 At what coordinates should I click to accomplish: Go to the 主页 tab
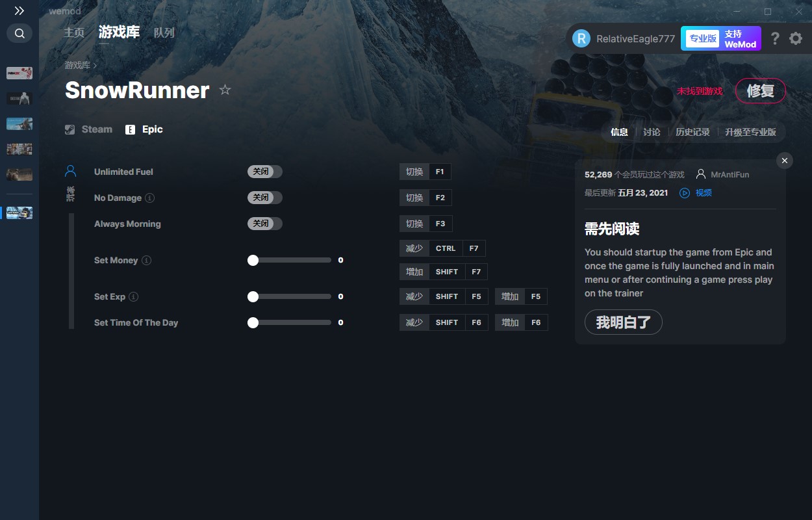[x=74, y=32]
